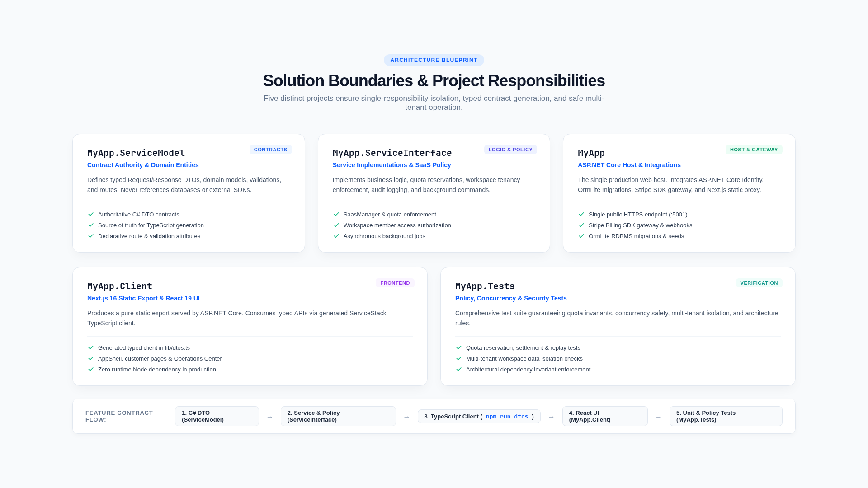
Task: Click checkmark beside 'Single public HTTPS endpoint'
Action: 581,214
